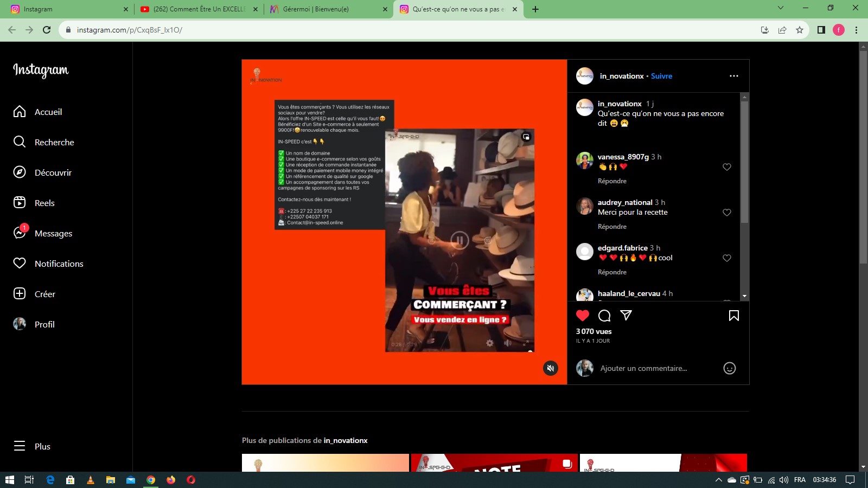The height and width of the screenshot is (488, 868).
Task: Unmute the video sound
Action: coord(551,369)
